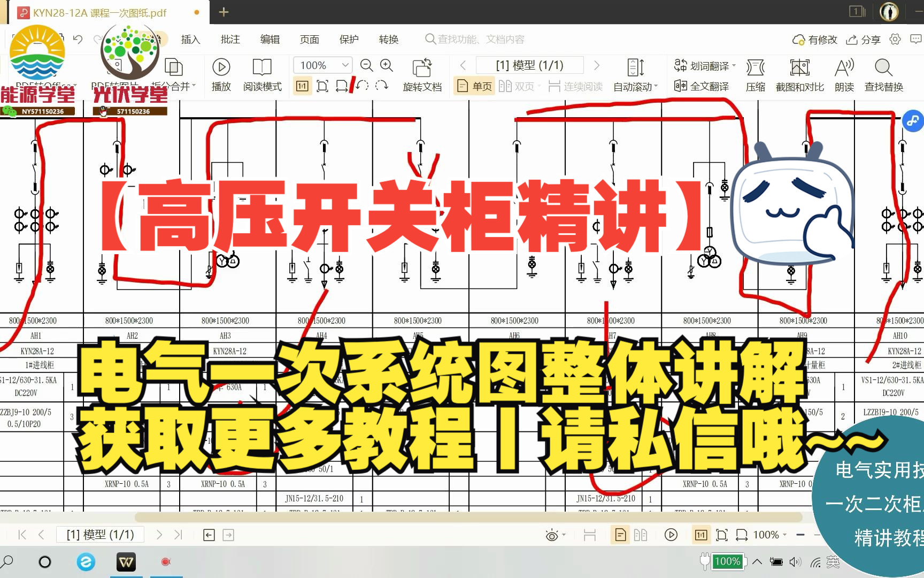Go to previous page arrow in toolbar
This screenshot has height=578, width=924.
tap(463, 65)
